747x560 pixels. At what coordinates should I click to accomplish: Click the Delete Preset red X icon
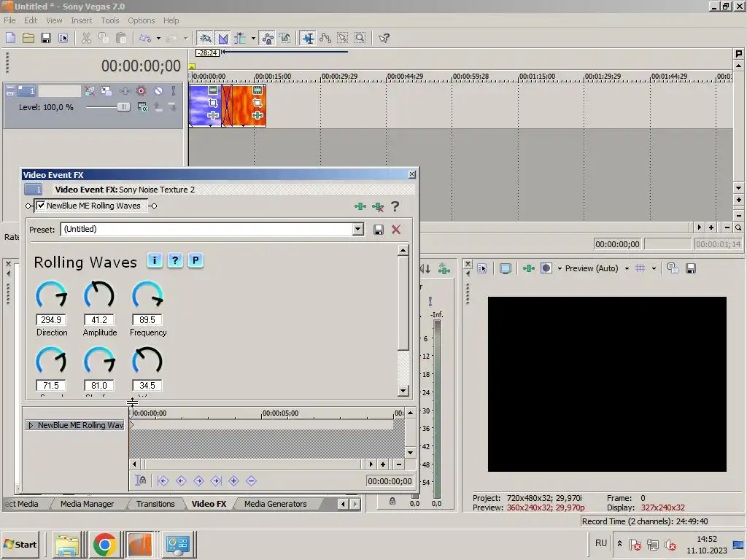pos(396,230)
